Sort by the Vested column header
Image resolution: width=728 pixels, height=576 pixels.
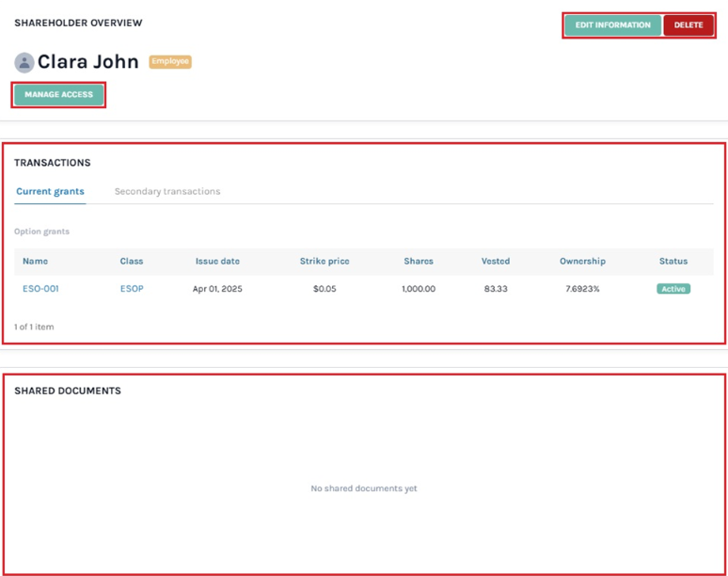[x=496, y=261]
